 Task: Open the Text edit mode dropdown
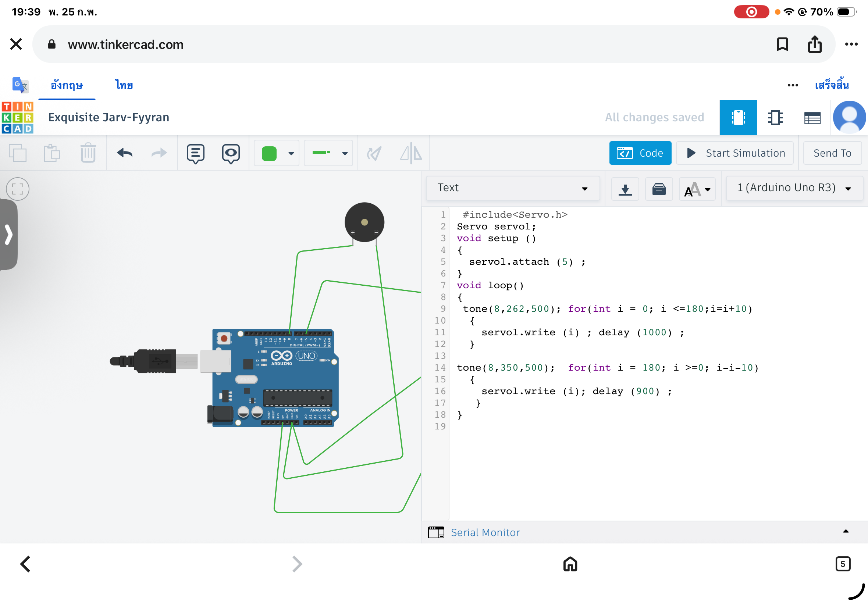[512, 188]
